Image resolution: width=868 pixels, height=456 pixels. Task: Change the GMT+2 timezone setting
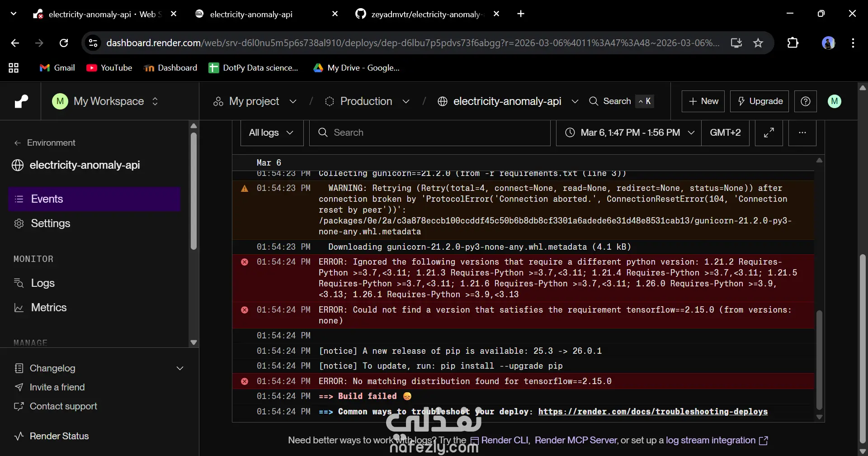pyautogui.click(x=725, y=133)
